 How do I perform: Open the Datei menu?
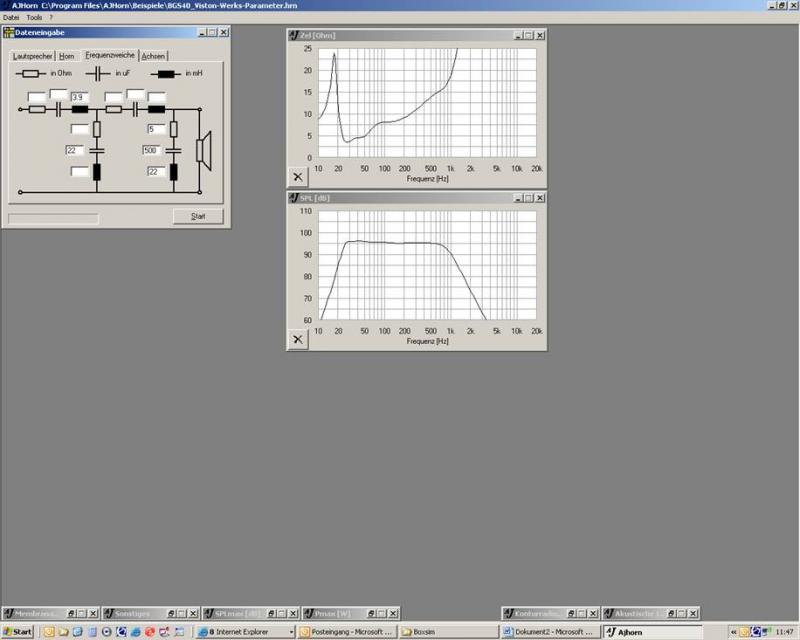click(11, 18)
